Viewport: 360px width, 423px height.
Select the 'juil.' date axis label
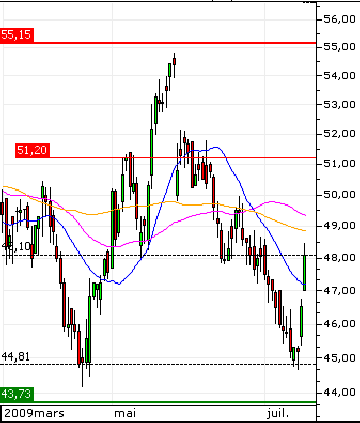(278, 413)
